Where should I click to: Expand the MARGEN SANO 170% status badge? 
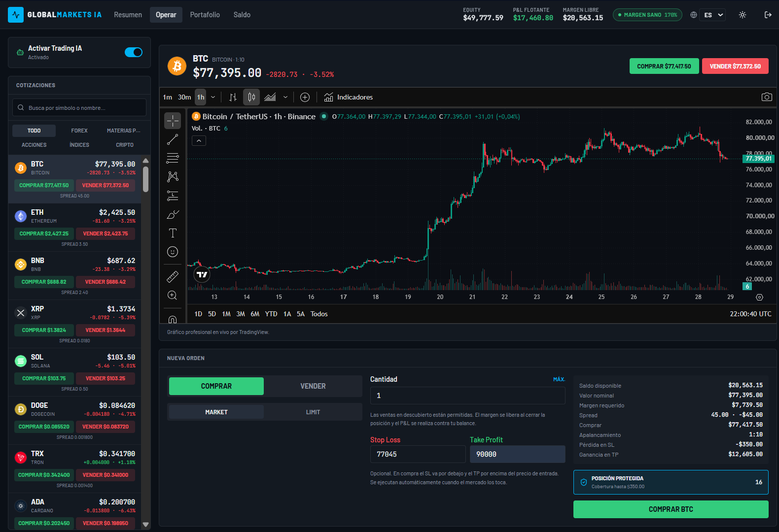coord(647,15)
